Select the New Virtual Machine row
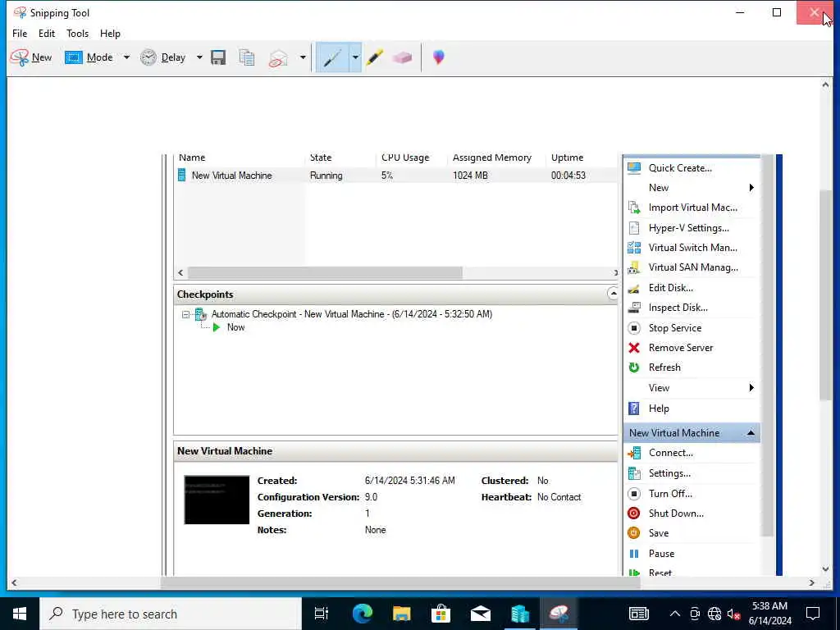 coord(396,176)
